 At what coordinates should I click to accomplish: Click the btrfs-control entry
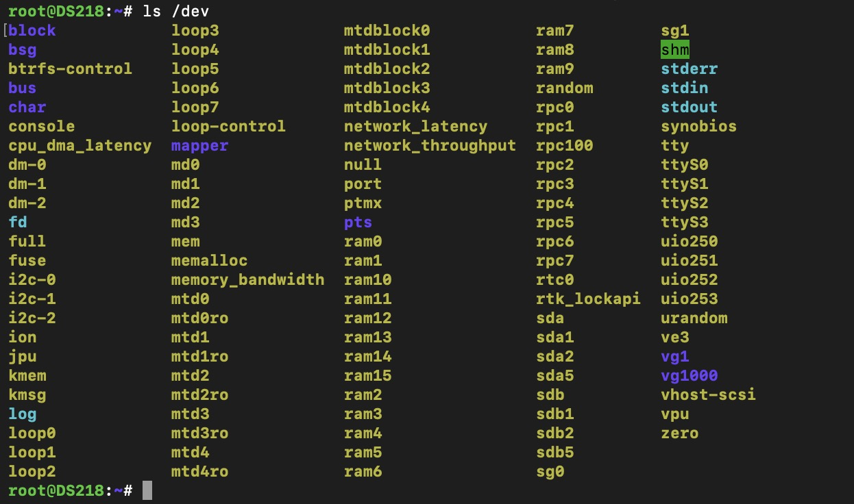tap(70, 69)
